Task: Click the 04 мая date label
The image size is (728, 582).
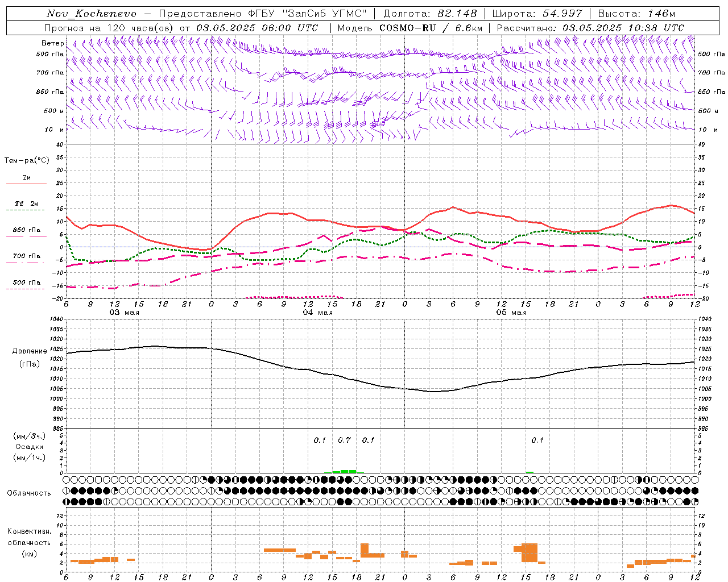Action: (317, 313)
